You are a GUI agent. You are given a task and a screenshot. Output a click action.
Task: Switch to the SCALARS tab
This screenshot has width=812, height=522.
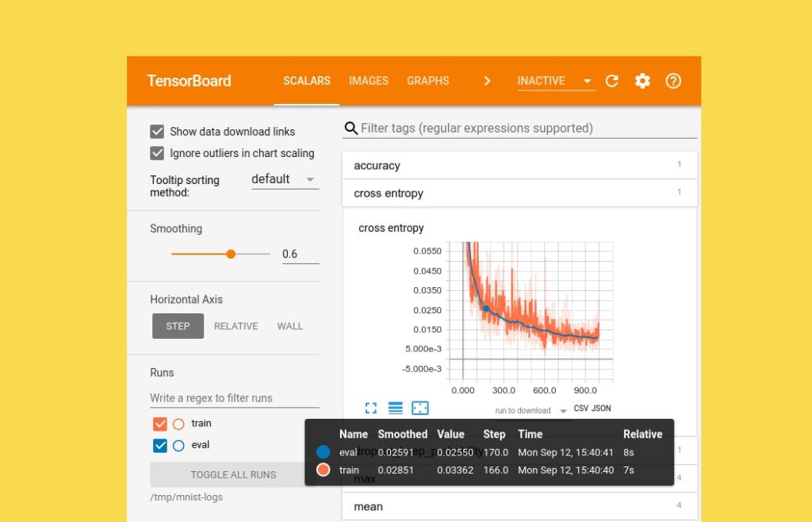pos(307,81)
